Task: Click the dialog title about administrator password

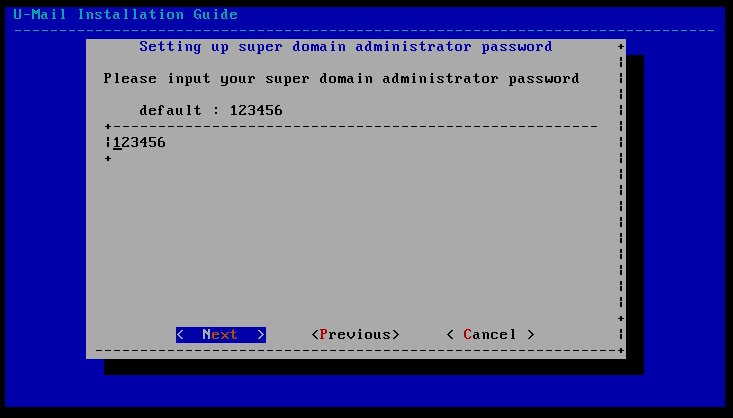Action: [x=345, y=47]
